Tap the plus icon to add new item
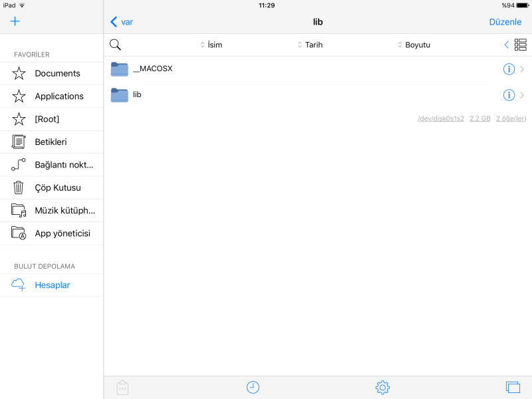Image resolution: width=532 pixels, height=399 pixels. click(x=15, y=21)
